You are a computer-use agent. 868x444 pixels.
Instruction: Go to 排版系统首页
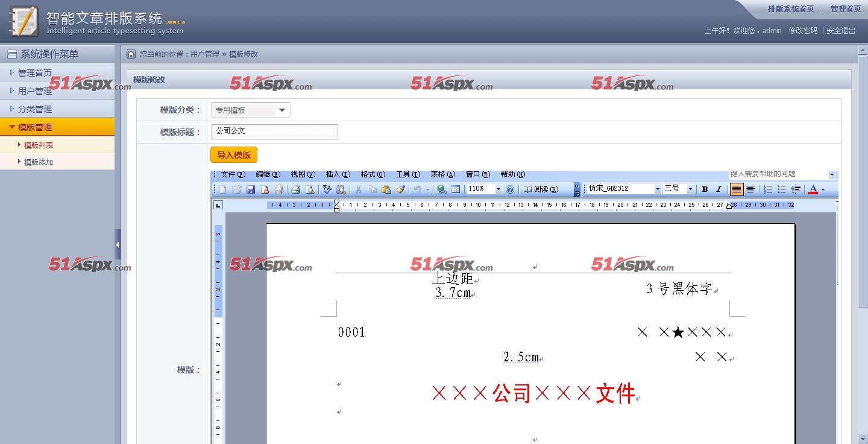point(791,9)
